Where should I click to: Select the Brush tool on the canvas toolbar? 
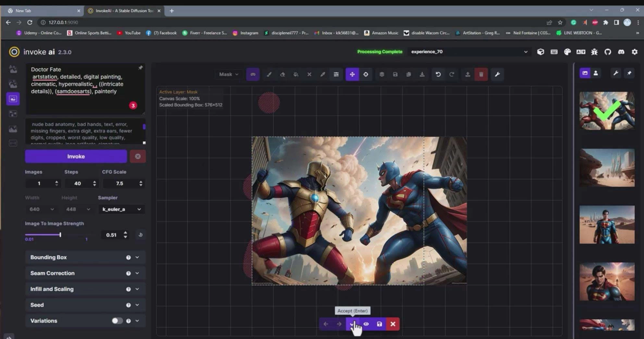coord(269,74)
